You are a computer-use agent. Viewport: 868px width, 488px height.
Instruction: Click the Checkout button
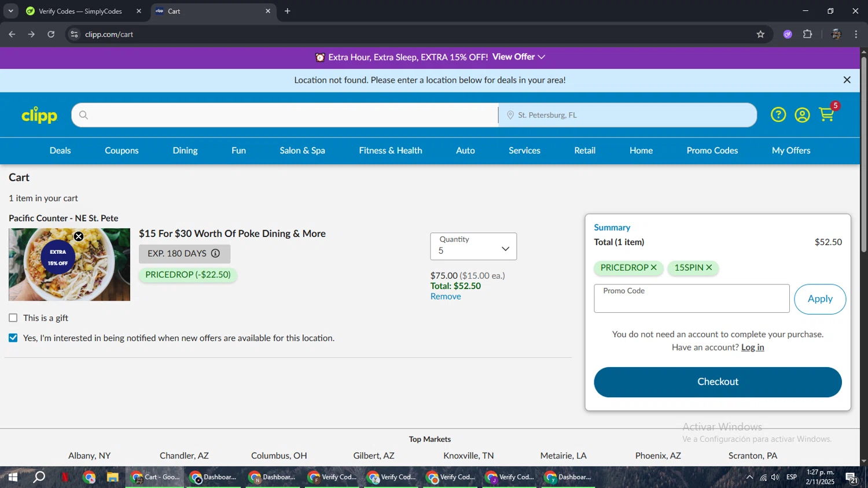coord(718,382)
